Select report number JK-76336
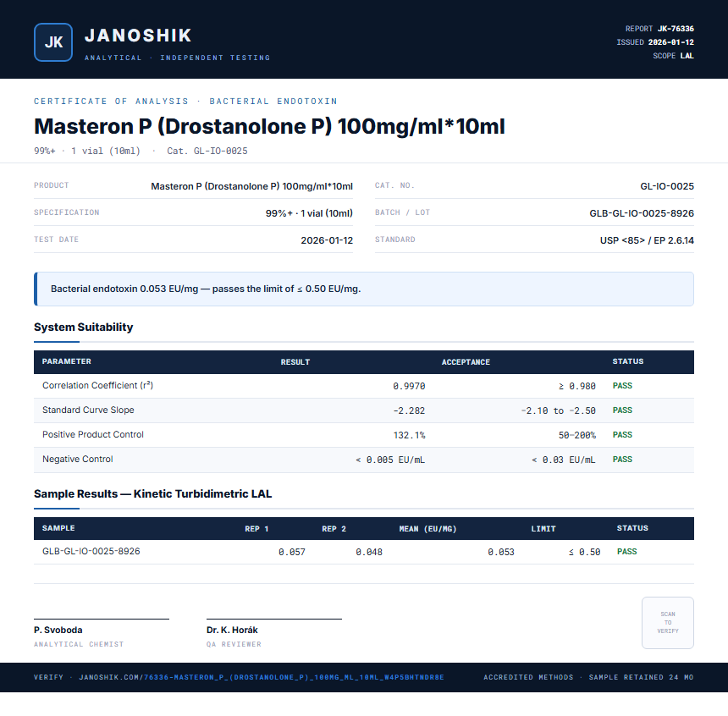Viewport: 728px width, 716px height. pos(676,29)
